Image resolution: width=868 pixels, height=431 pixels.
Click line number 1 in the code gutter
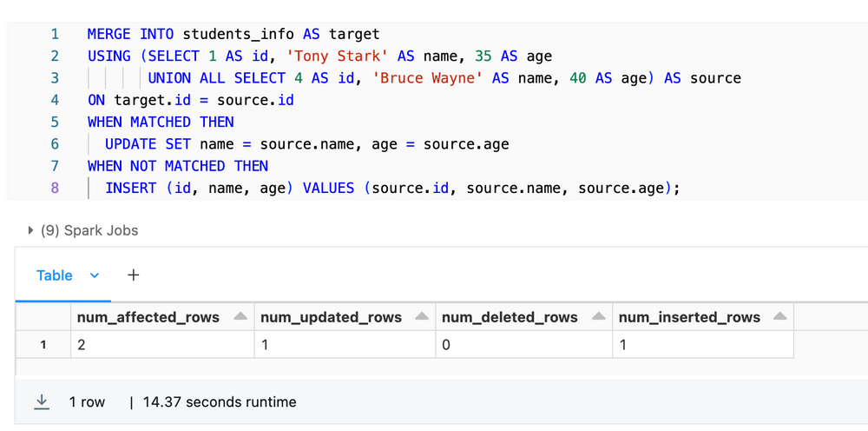click(x=55, y=35)
